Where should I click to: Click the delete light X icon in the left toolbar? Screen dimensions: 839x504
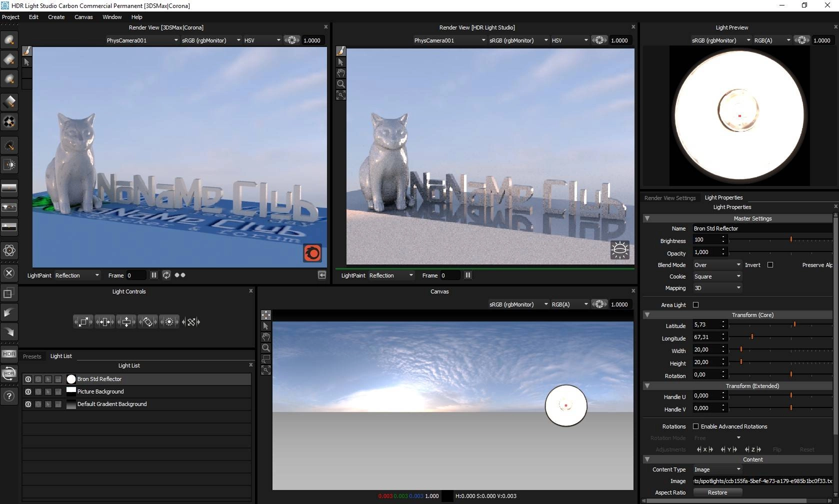click(x=9, y=273)
